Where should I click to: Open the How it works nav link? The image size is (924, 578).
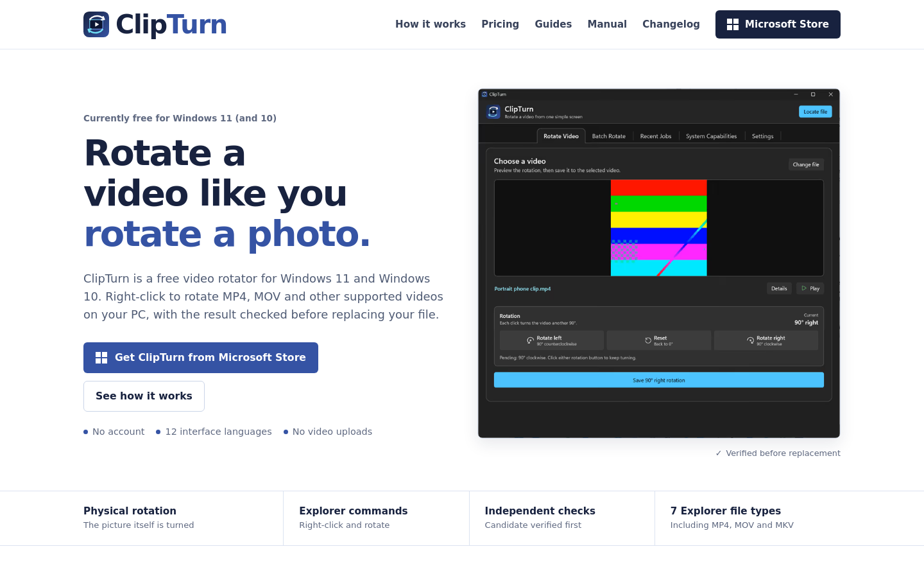431,24
